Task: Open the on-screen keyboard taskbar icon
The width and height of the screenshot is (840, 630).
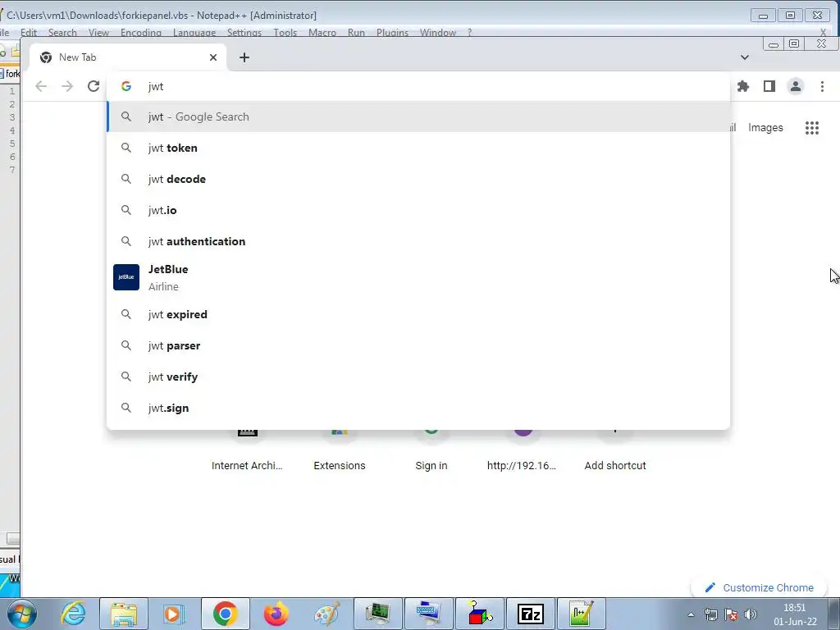Action: 429,614
